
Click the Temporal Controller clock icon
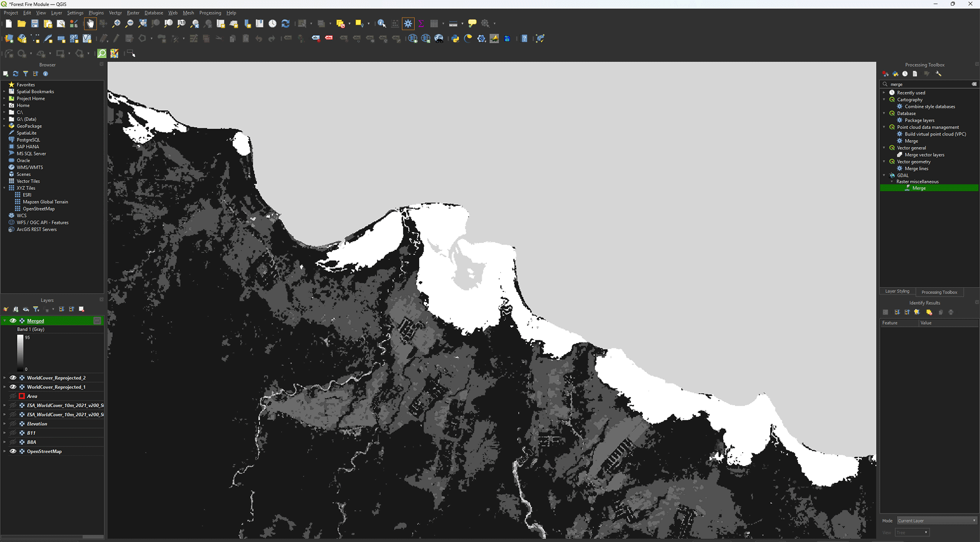(273, 23)
